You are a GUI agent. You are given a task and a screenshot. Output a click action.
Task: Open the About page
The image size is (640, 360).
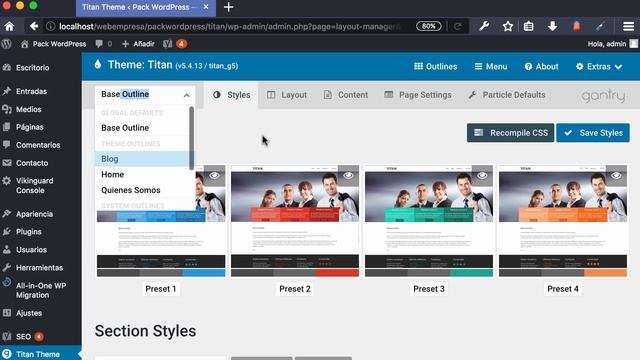point(541,67)
